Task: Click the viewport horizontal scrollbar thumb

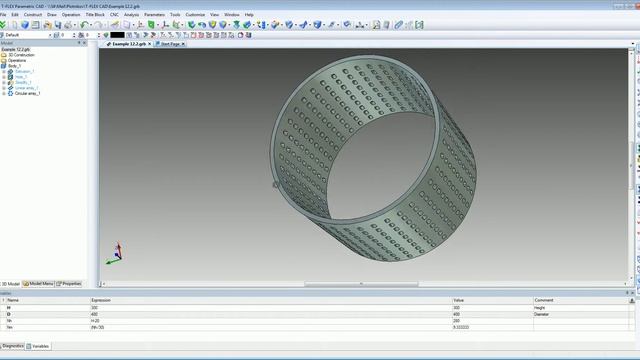Action: (361, 284)
